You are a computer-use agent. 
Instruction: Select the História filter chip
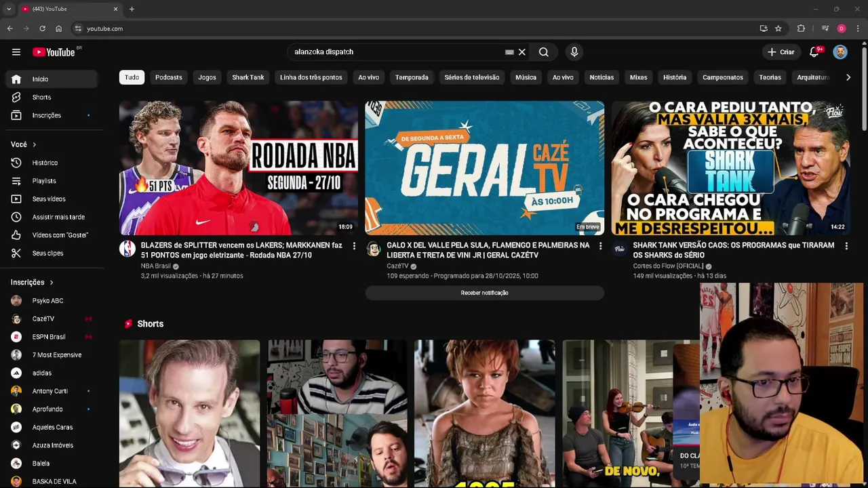675,77
